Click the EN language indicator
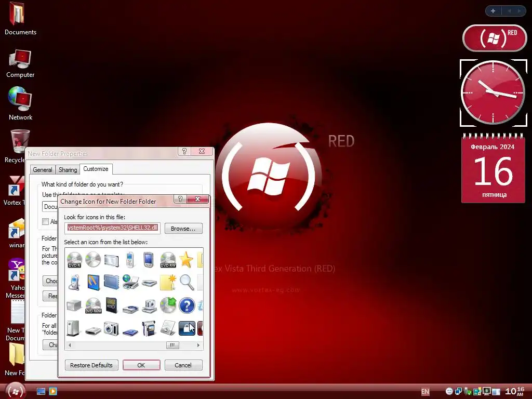Viewport: 532px width, 399px height. point(425,392)
